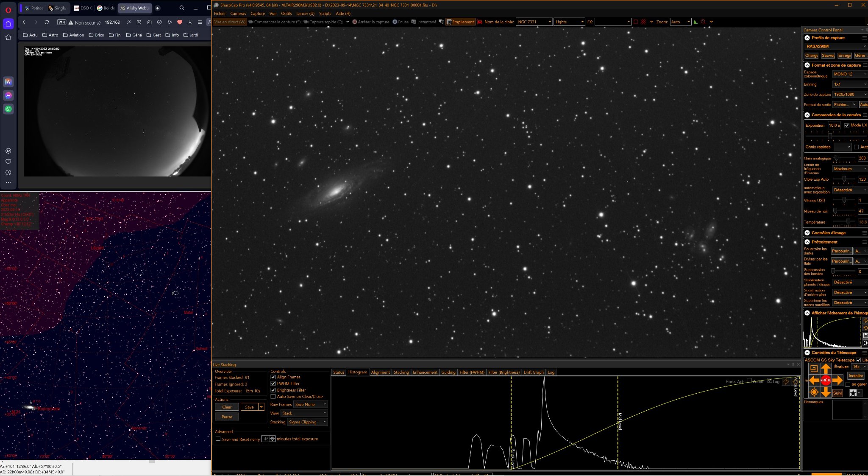Expand the Contrôles d'image section
The image size is (868, 476).
(807, 233)
